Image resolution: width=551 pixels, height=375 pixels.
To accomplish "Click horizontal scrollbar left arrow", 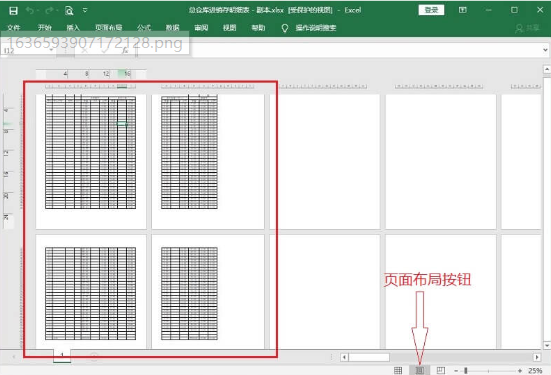I will [344, 357].
